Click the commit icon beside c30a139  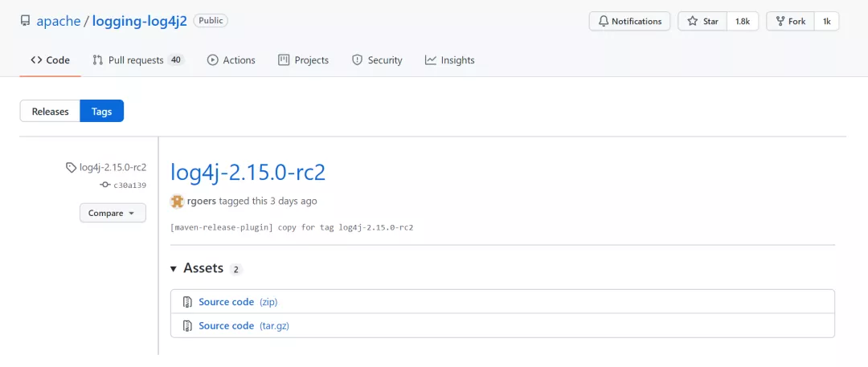104,185
